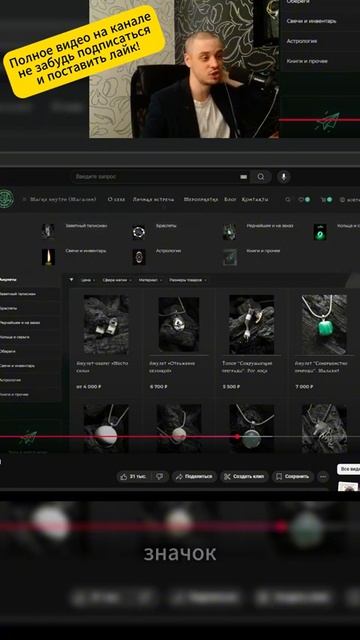This screenshot has width=360, height=640.
Task: Expand the "Сфера магии" filter dropdown
Action: tap(117, 280)
